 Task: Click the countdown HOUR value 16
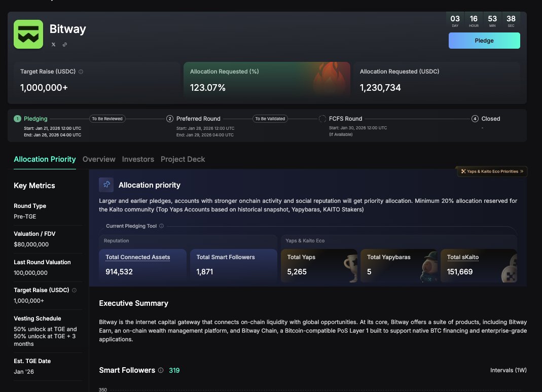(x=474, y=19)
